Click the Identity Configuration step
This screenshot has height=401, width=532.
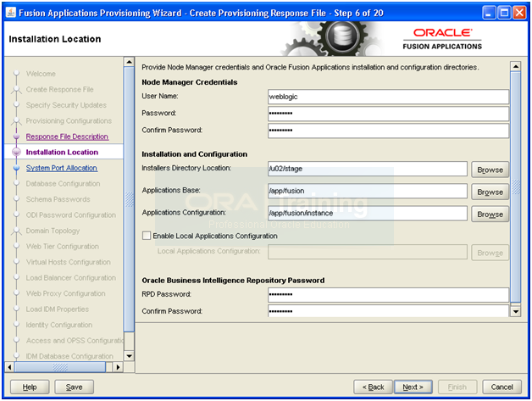coord(59,325)
